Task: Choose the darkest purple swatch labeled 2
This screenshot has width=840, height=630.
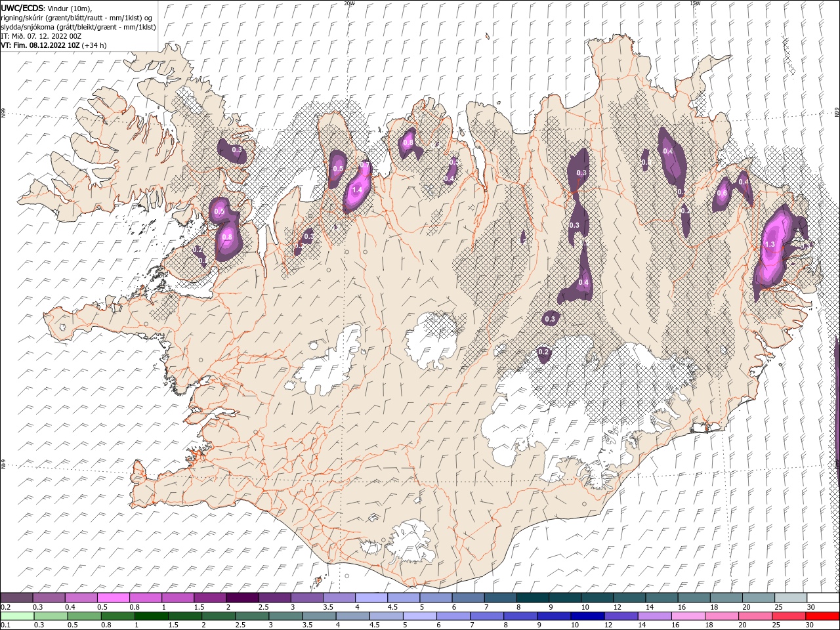Action: (241, 598)
